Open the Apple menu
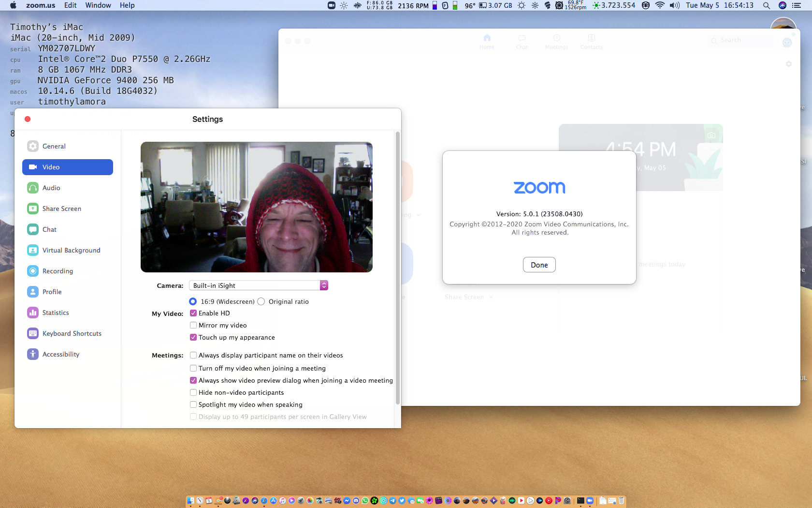This screenshot has width=812, height=508. [x=13, y=5]
